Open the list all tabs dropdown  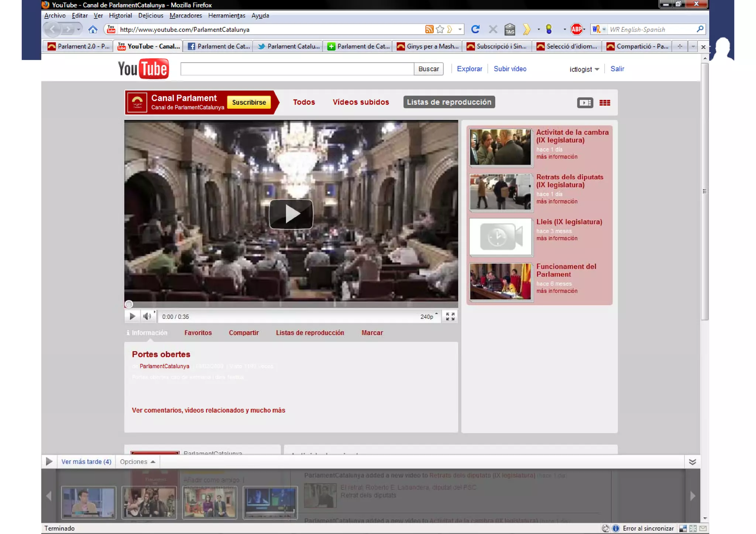[693, 46]
